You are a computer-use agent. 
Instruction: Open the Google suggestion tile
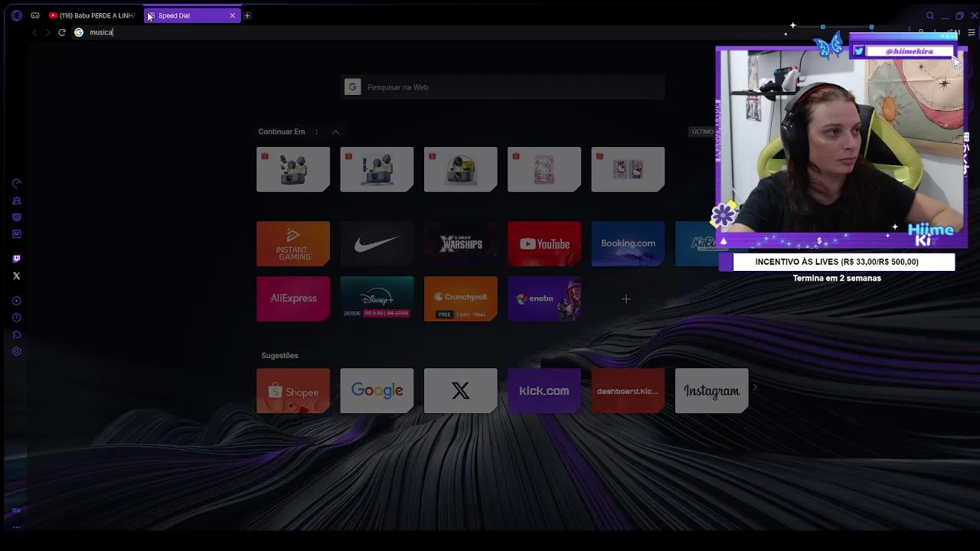pyautogui.click(x=377, y=391)
